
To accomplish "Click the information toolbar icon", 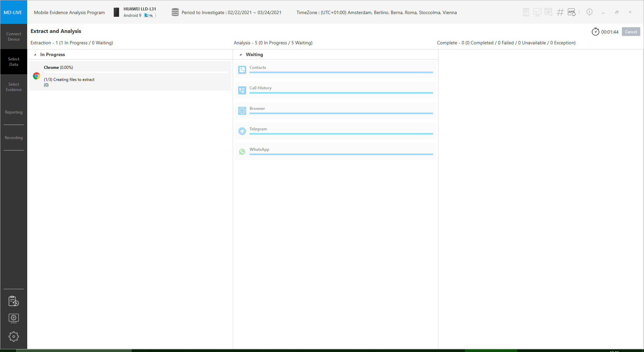I will tap(589, 12).
